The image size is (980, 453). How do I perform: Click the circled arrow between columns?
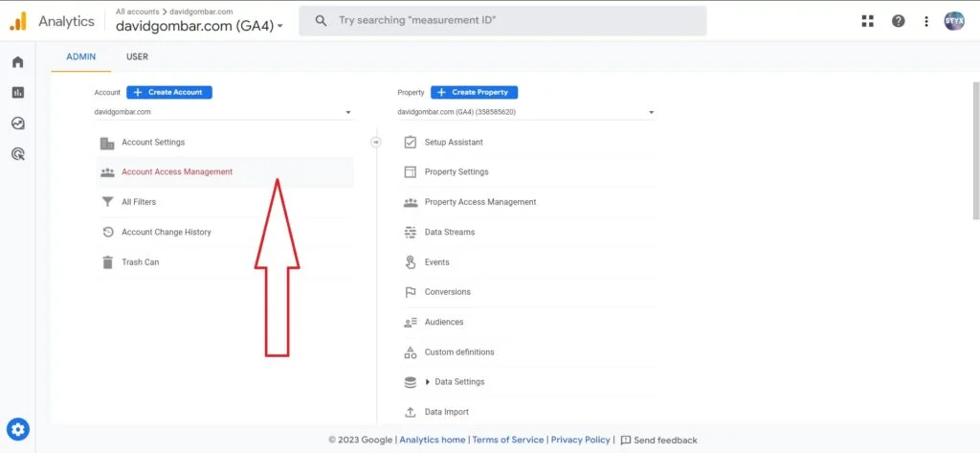[375, 142]
